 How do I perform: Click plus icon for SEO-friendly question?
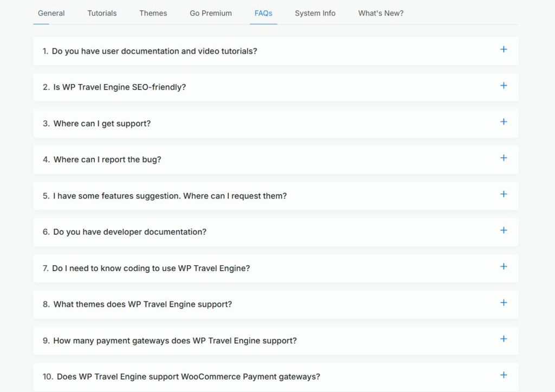504,86
